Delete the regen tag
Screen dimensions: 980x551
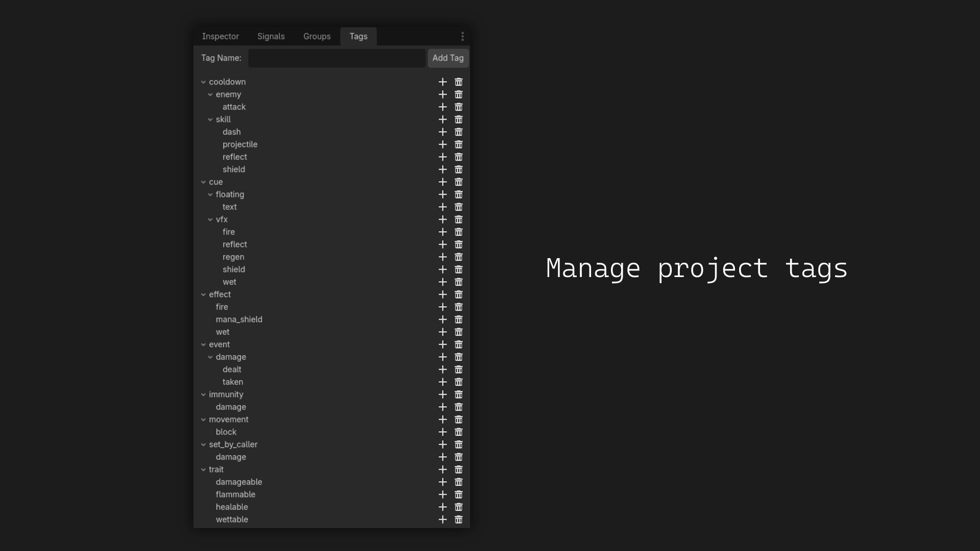[458, 257]
